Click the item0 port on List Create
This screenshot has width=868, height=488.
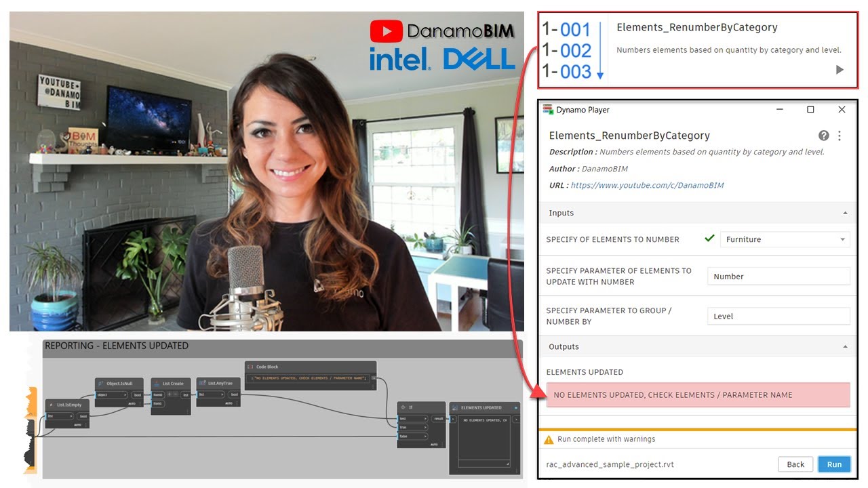coord(157,394)
